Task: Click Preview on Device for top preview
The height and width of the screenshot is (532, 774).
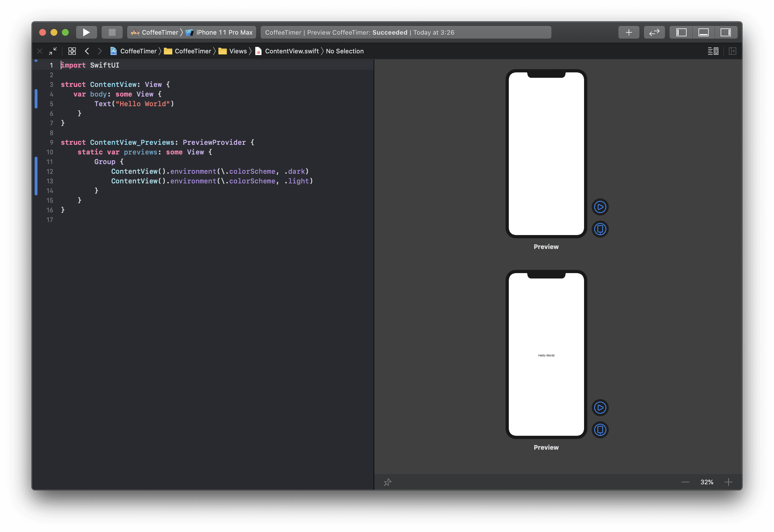Action: [x=600, y=229]
